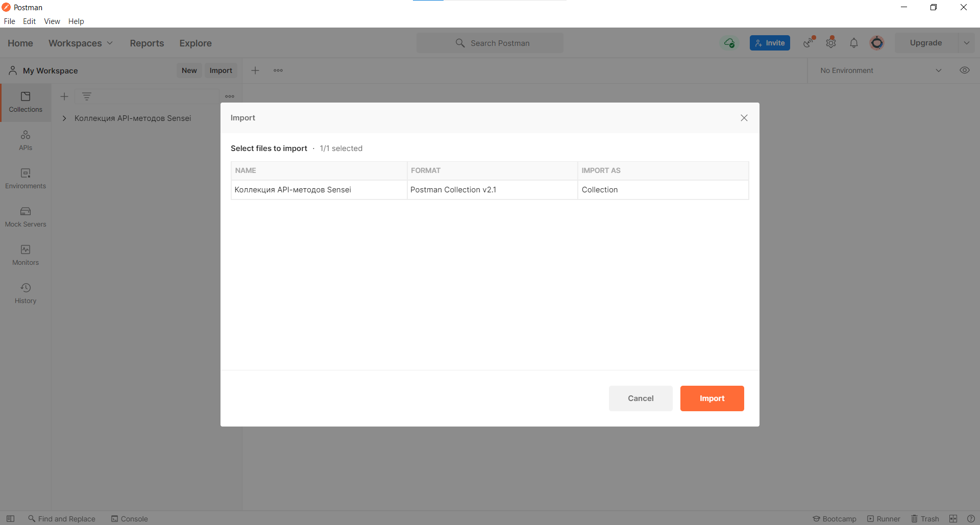Click the orange Import button in dialog
The image size is (980, 525).
(712, 398)
